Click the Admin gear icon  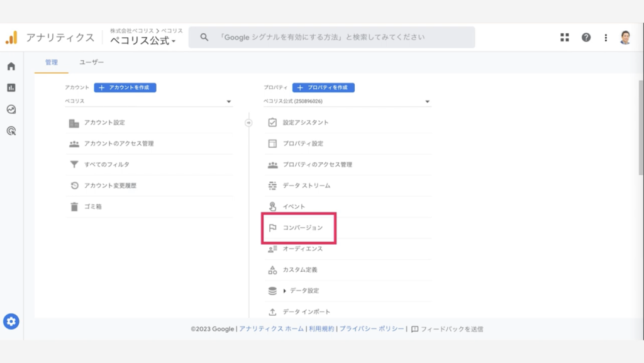click(x=11, y=321)
